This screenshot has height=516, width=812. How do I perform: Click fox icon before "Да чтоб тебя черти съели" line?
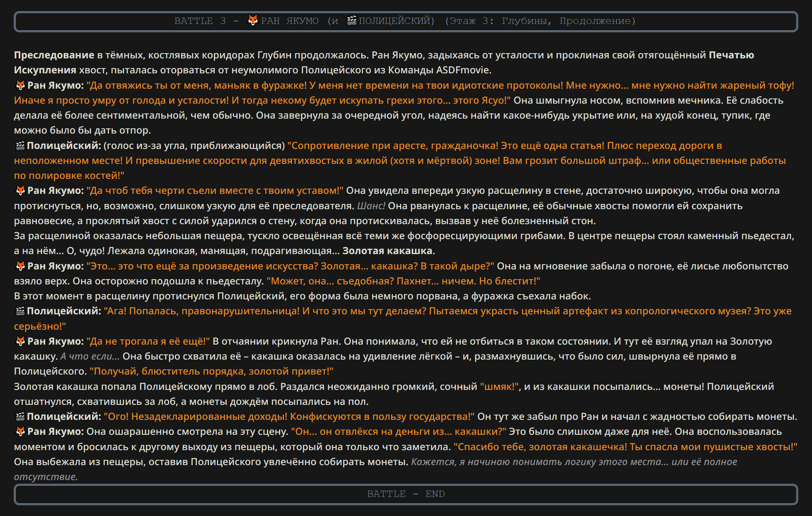(x=20, y=190)
